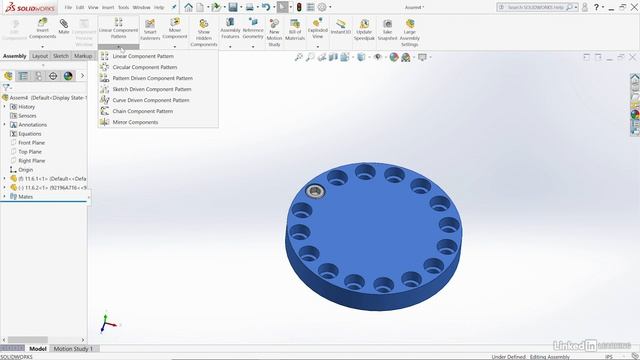Open Reference Geometry tool
The width and height of the screenshot is (640, 360).
coord(253,28)
